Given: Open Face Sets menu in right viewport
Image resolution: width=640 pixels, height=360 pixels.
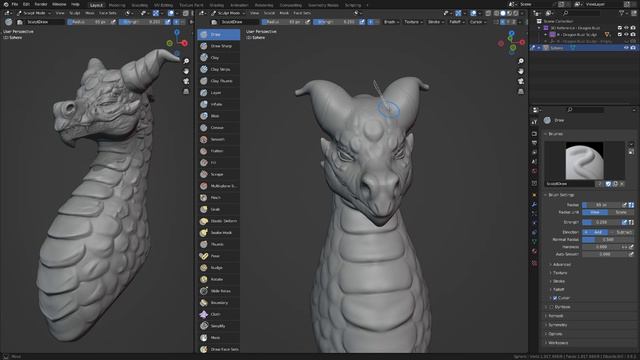Looking at the screenshot, I should pos(302,13).
